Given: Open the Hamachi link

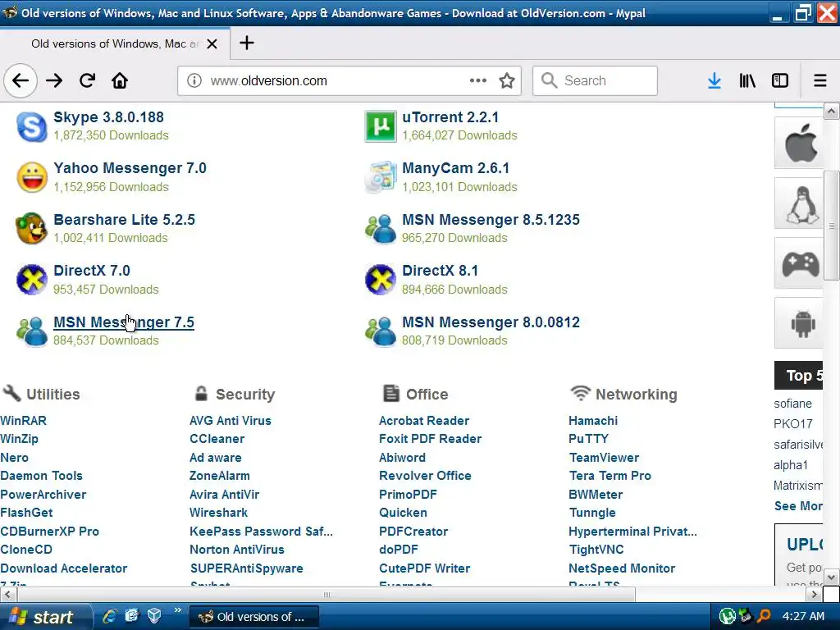Looking at the screenshot, I should point(593,421).
